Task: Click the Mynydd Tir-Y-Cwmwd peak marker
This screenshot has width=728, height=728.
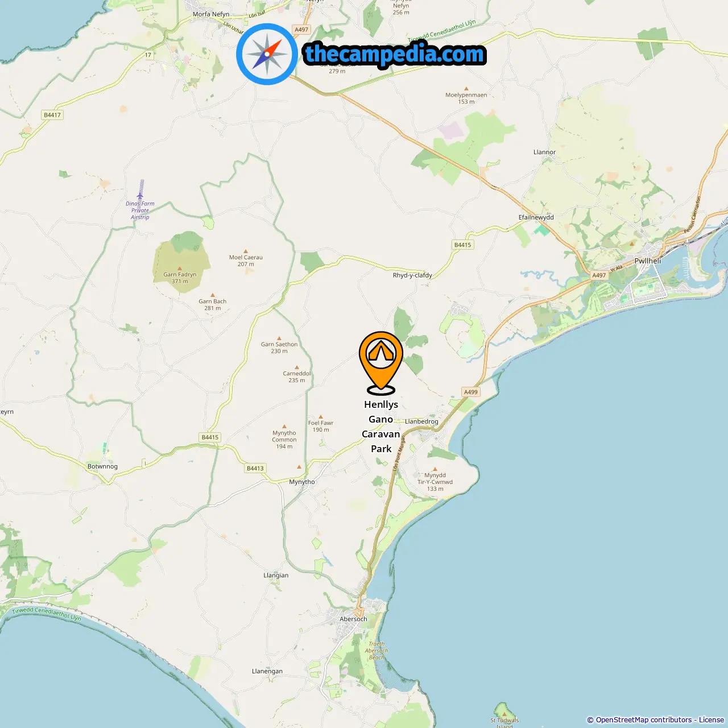Action: tap(435, 469)
